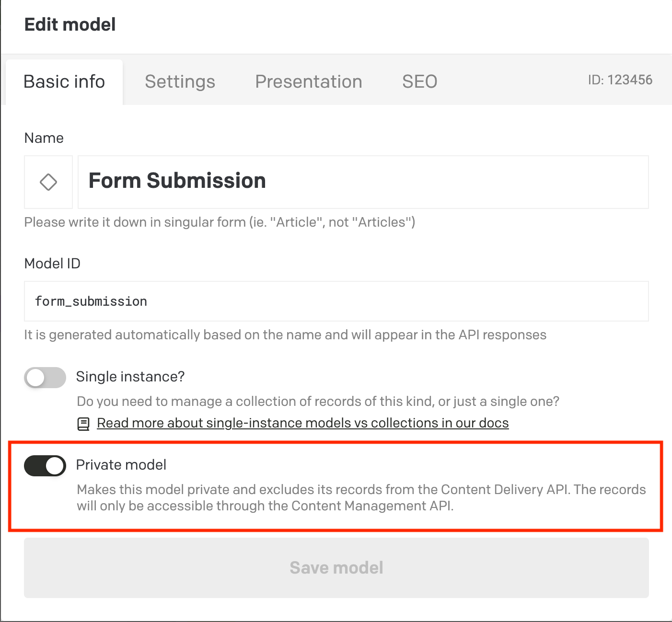Open the Presentation tab
Screen dimensions: 672x622
tap(308, 82)
